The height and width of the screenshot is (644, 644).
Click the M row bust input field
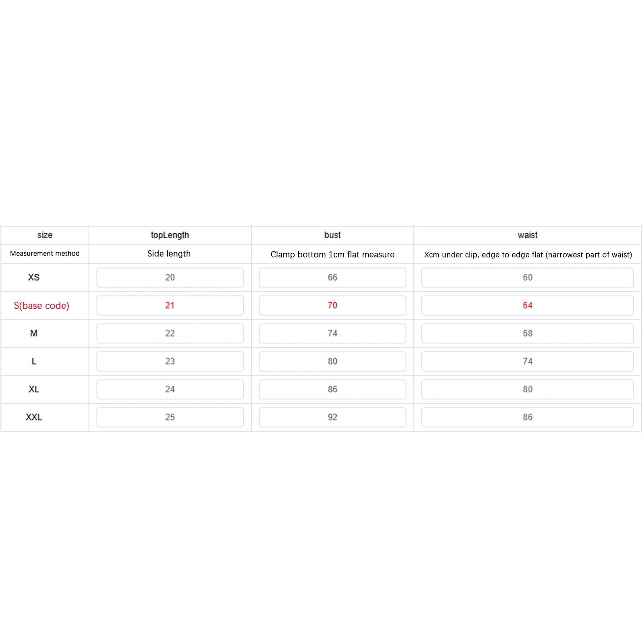[x=332, y=333]
